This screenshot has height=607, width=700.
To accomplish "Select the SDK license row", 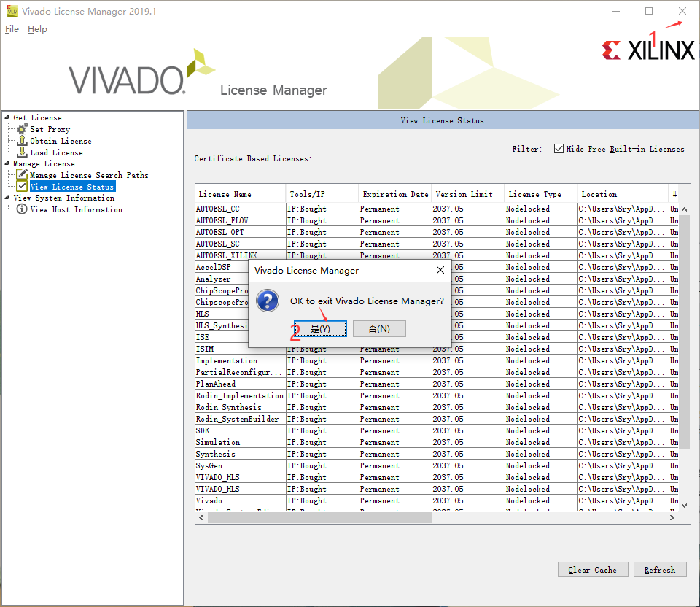I will click(437, 430).
